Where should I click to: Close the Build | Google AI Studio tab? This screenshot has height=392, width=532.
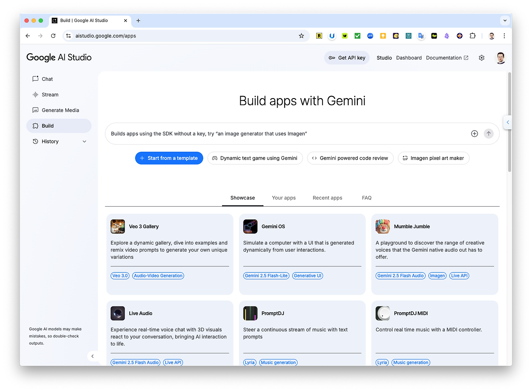point(126,20)
